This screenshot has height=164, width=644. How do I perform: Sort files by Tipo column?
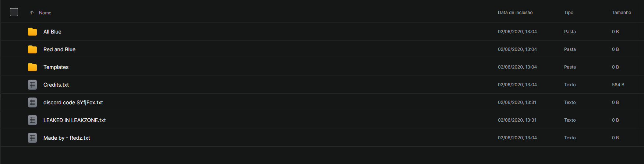point(569,13)
